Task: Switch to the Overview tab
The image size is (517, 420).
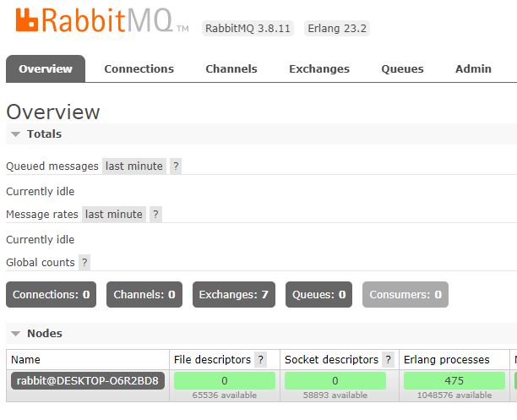Action: click(46, 68)
